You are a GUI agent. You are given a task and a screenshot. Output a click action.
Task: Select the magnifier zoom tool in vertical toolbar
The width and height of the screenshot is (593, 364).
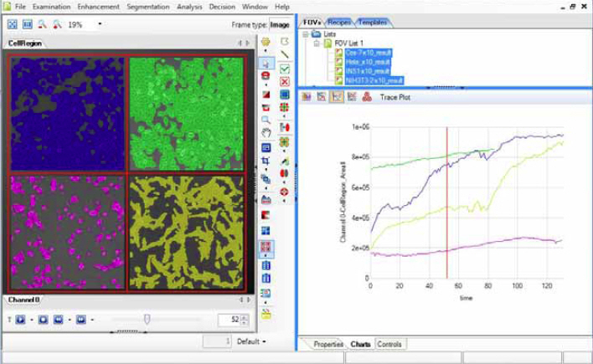tap(266, 120)
